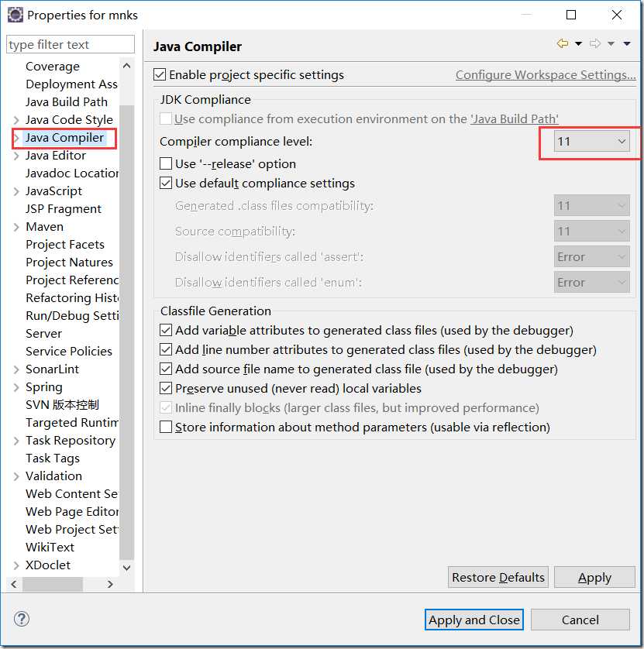This screenshot has width=644, height=649.
Task: Toggle Use '--release' option checkbox
Action: pos(166,163)
